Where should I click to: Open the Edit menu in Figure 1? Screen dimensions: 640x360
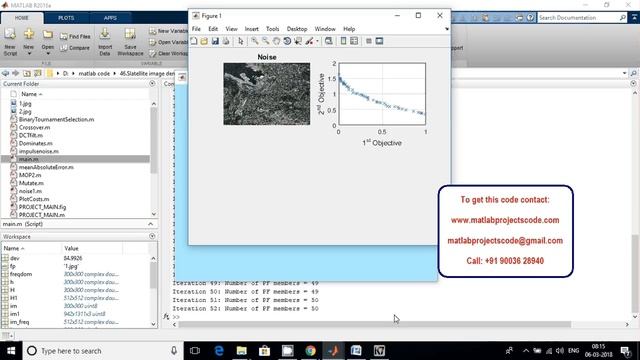[213, 29]
